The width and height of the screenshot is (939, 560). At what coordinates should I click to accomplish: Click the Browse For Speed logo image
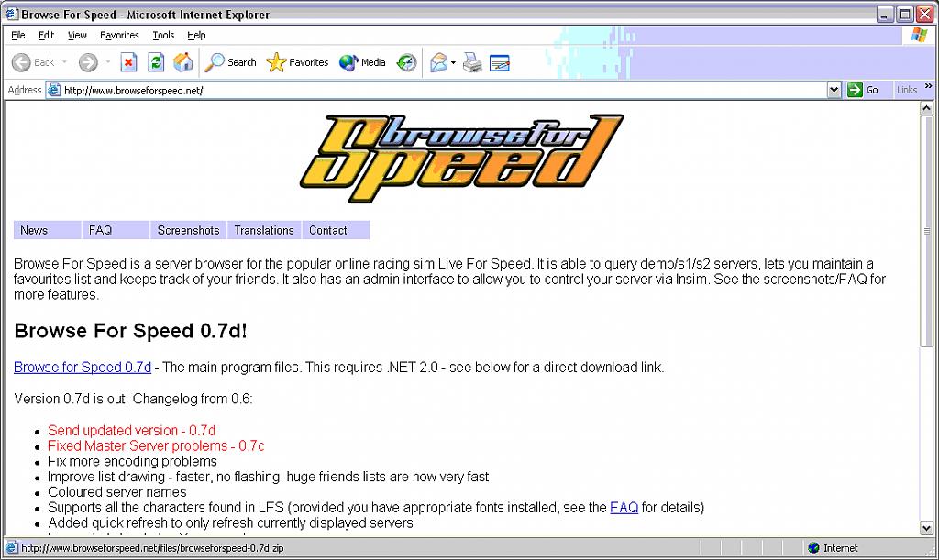[x=462, y=158]
